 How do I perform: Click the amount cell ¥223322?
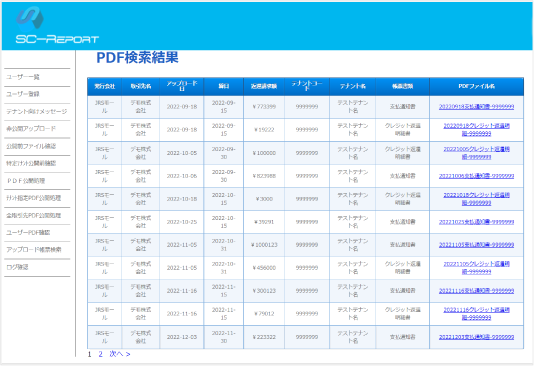(264, 337)
